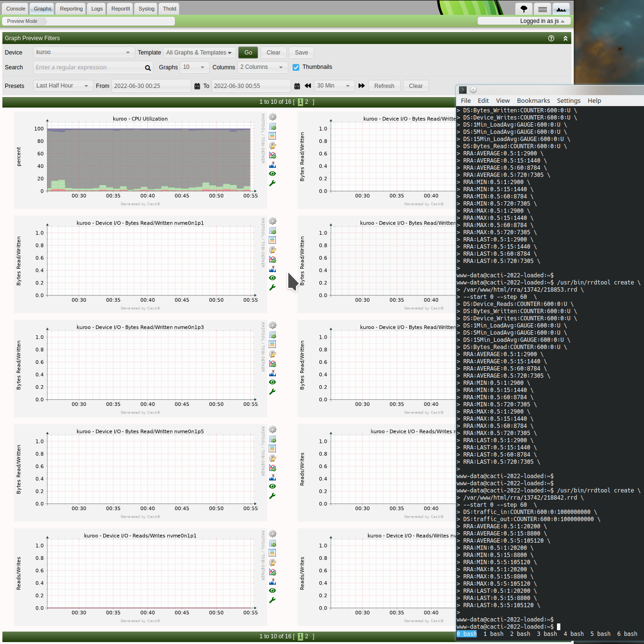Switch to tree view mode
This screenshot has width=644, height=644.
[524, 9]
